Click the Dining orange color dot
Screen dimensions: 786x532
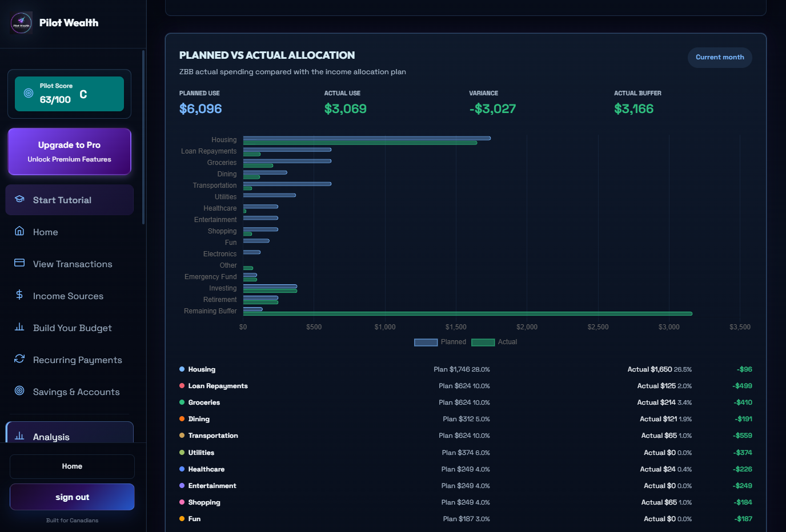(x=182, y=419)
